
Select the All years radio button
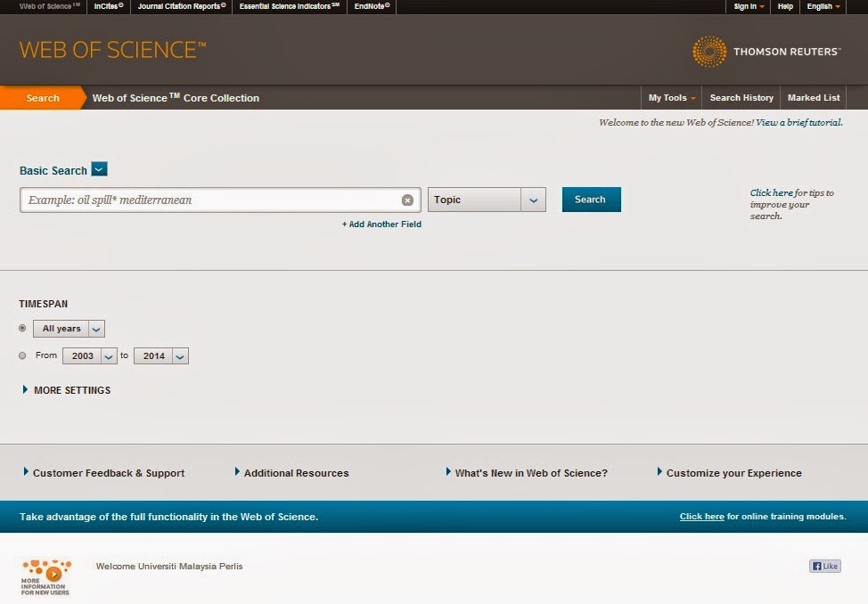pos(22,329)
